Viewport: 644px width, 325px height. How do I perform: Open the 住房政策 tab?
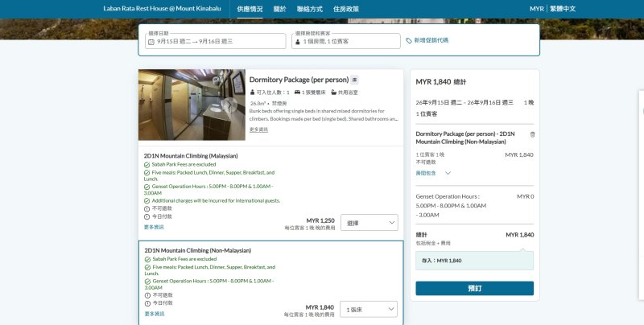[x=346, y=8]
